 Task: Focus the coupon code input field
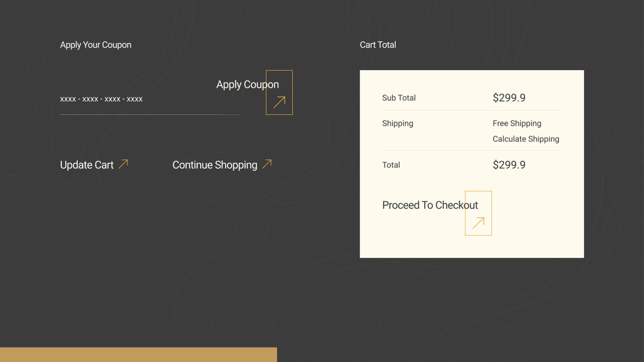(149, 99)
